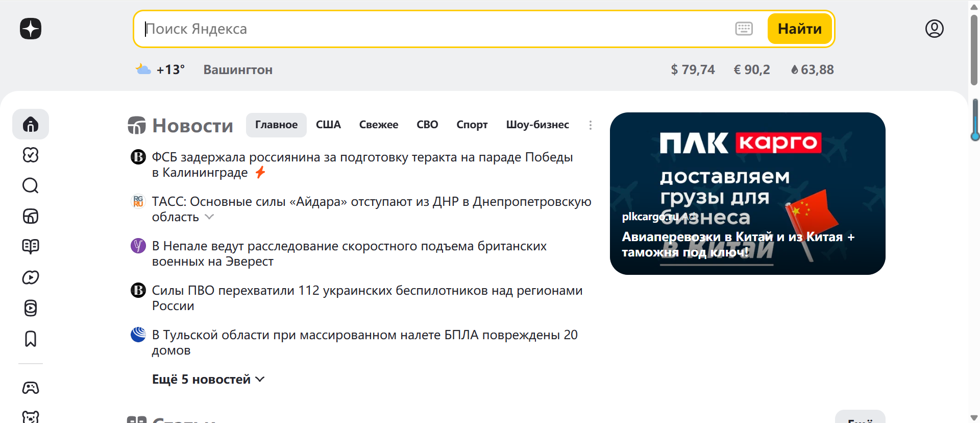
Task: Select the Главное news tab
Action: coord(276,125)
